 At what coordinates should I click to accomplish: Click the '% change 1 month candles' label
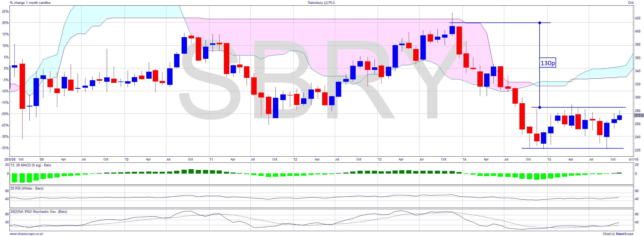click(x=30, y=3)
